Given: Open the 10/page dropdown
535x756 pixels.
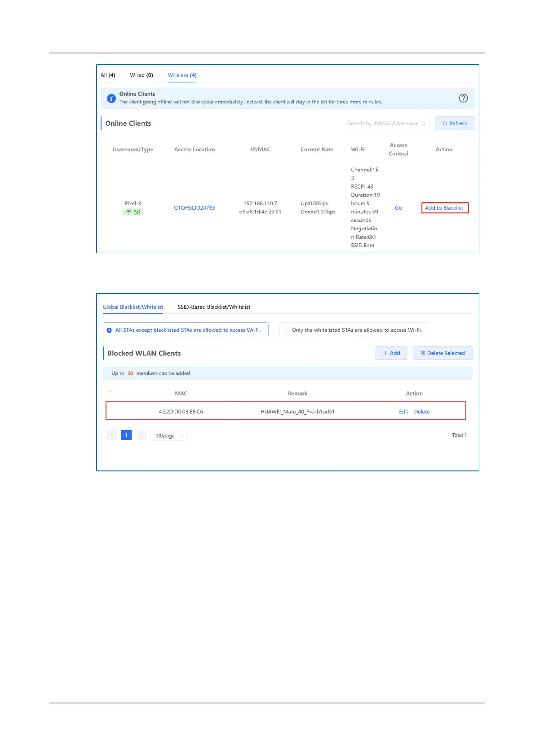Looking at the screenshot, I should click(168, 435).
